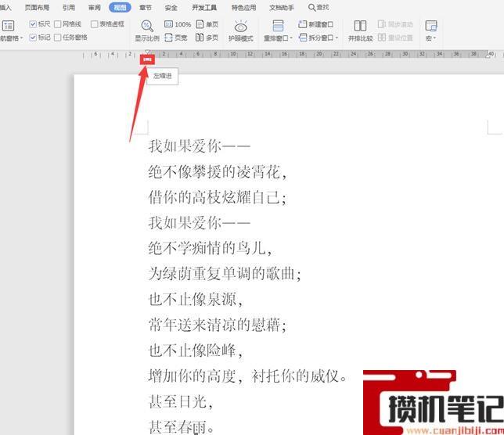Click the 重设位置 reset position icon
Screen dimensions: 504x435
point(382,38)
